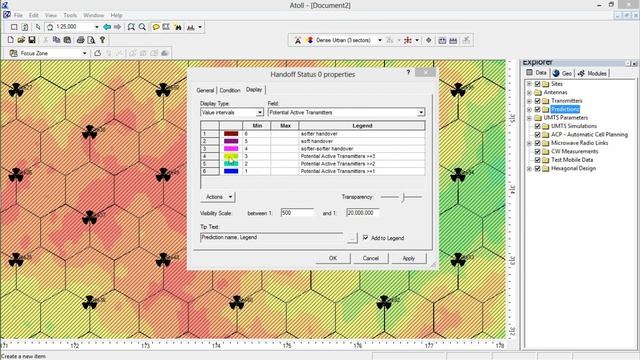Open the Field dropdown list
640x360 pixels.
[x=421, y=112]
